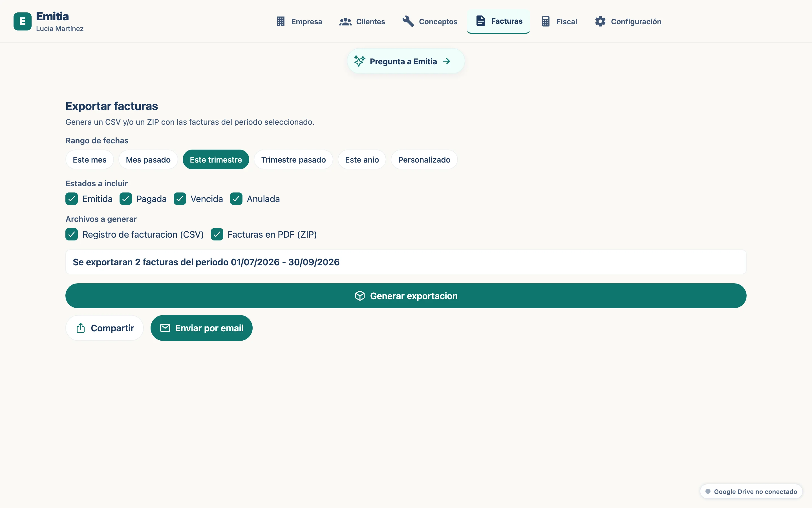812x508 pixels.
Task: Click the Emitia brand name
Action: (x=52, y=16)
